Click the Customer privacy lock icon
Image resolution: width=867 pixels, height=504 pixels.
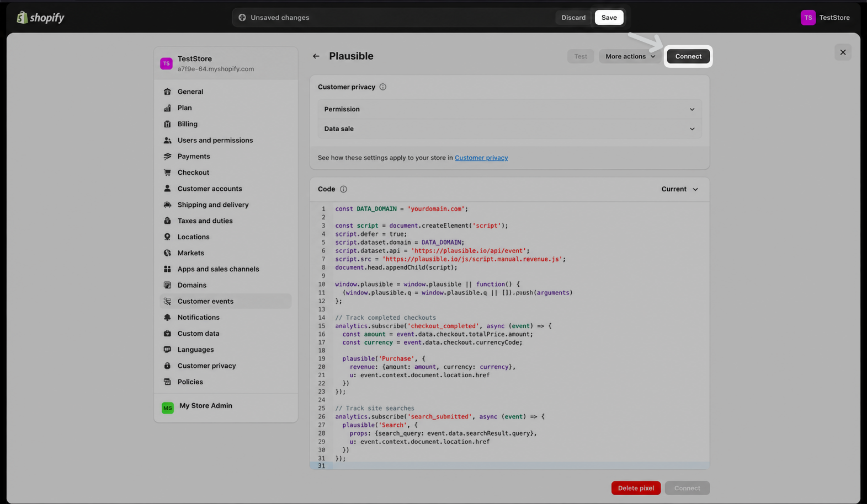click(x=167, y=366)
